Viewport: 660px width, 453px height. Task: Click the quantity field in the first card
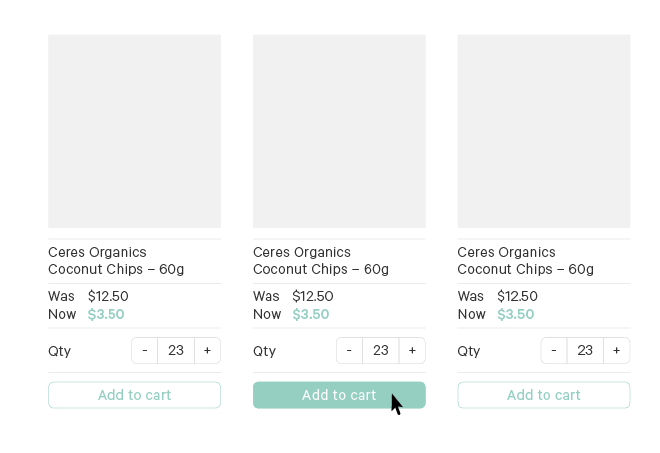pyautogui.click(x=176, y=351)
